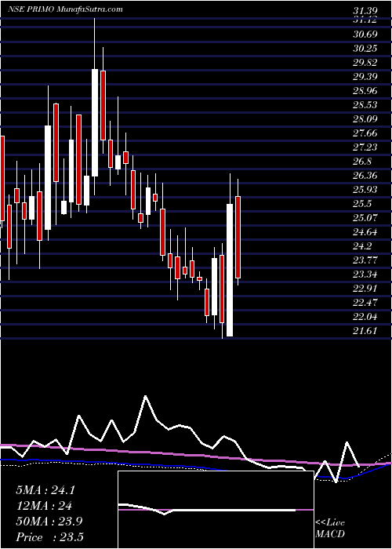The height and width of the screenshot is (549, 392).
Task: Click the Live MACD label
Action: click(x=330, y=529)
